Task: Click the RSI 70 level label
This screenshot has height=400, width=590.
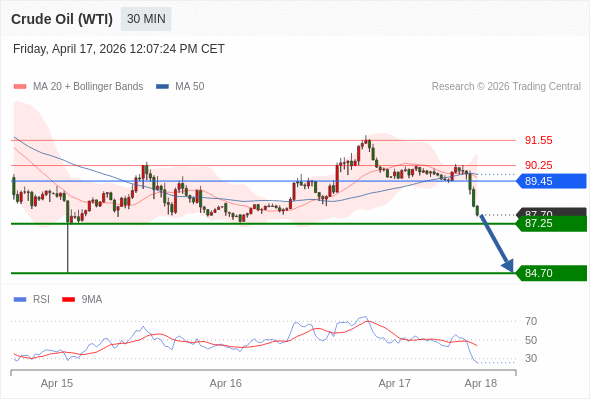Action: (x=531, y=321)
